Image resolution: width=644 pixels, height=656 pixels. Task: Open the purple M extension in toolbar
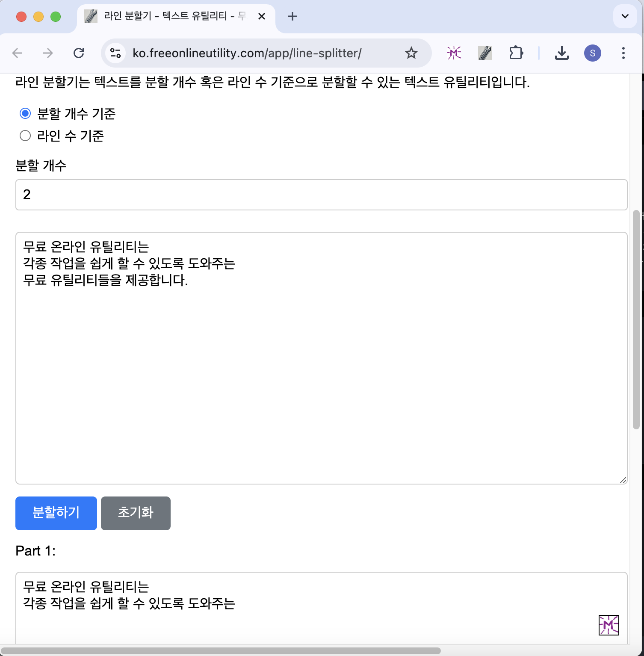(454, 53)
